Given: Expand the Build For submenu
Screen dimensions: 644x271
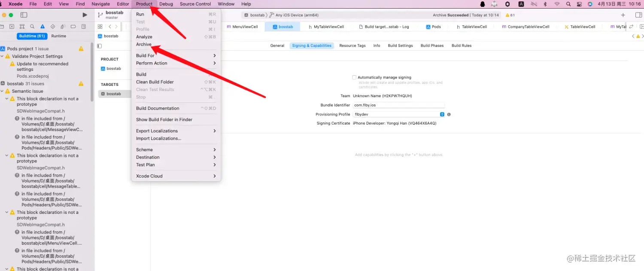Looking at the screenshot, I should [x=176, y=55].
